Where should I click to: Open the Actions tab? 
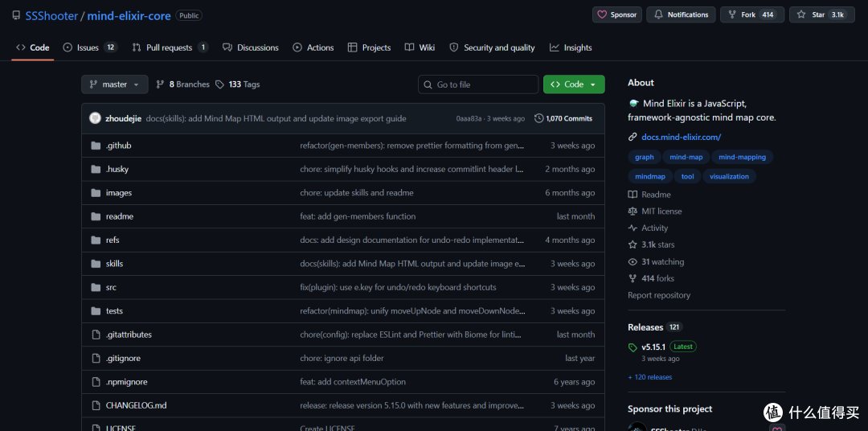tap(313, 47)
